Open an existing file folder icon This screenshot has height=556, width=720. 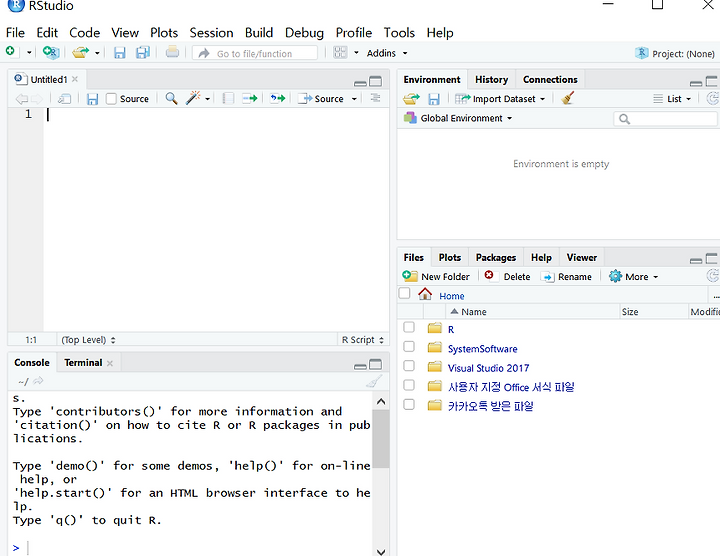[80, 52]
